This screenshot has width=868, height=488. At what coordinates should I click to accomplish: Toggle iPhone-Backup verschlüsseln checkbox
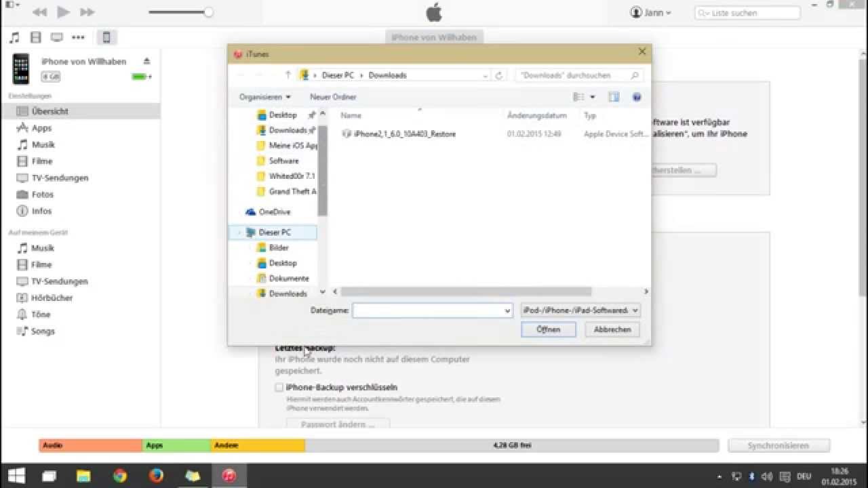point(279,388)
